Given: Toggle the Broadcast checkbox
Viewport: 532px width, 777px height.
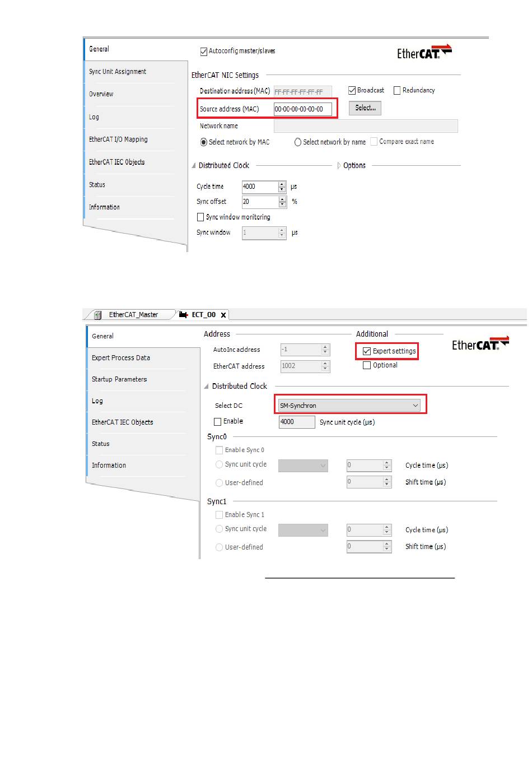Looking at the screenshot, I should click(x=352, y=90).
